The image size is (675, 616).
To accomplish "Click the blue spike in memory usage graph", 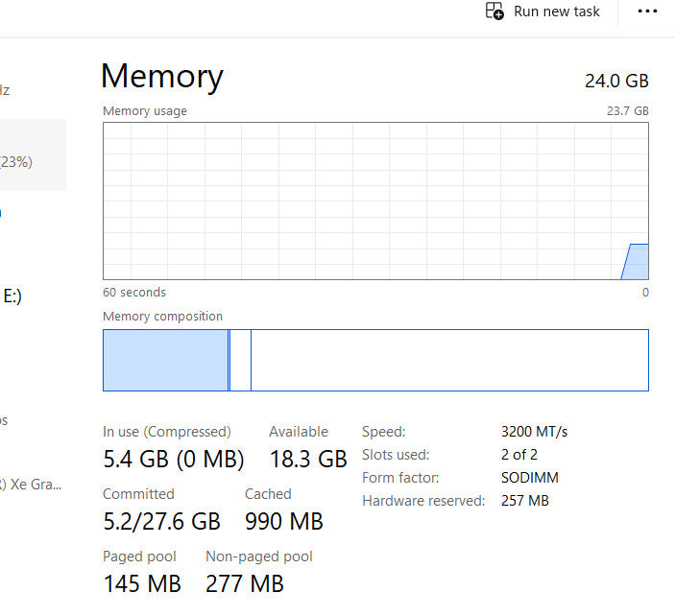I will 636,263.
